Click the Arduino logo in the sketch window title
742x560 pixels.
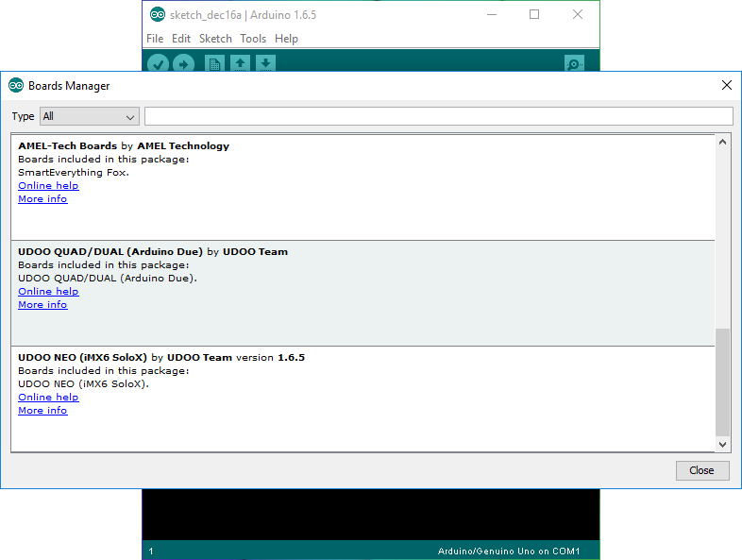point(158,15)
